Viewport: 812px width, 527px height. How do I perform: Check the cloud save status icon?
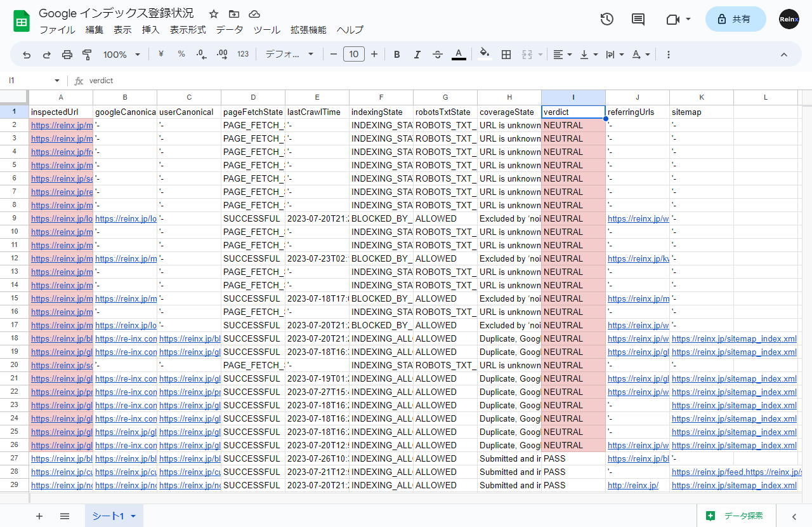tap(254, 14)
